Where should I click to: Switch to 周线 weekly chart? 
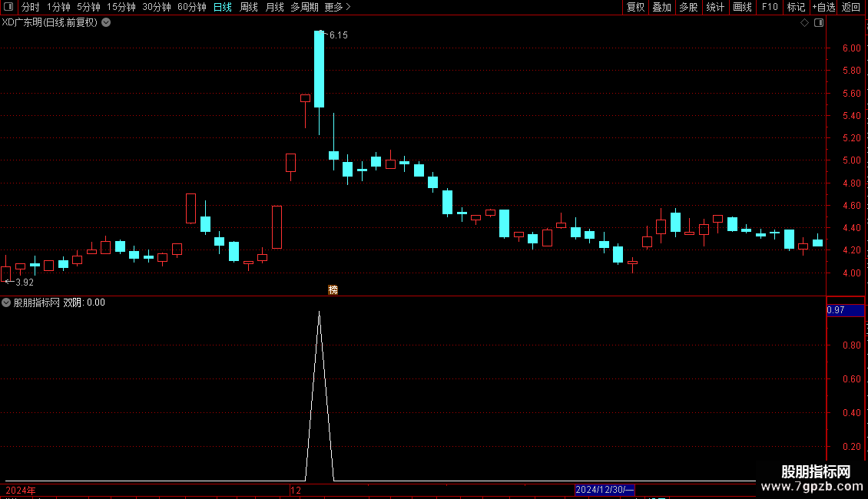249,7
